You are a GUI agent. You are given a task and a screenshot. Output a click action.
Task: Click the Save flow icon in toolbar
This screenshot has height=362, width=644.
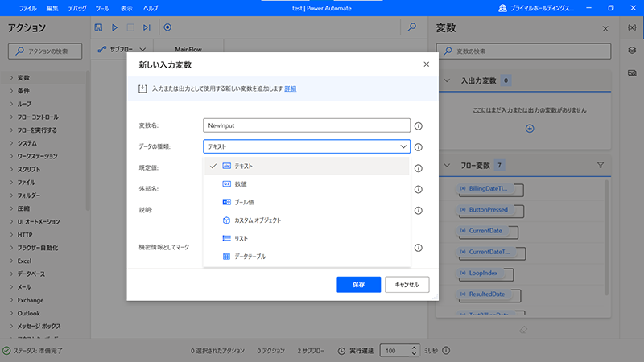point(98,27)
